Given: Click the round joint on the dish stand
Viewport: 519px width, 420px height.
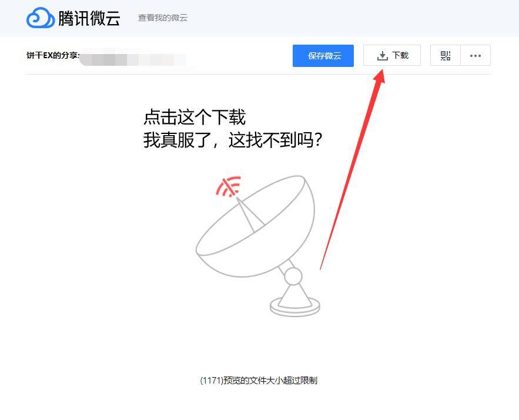Looking at the screenshot, I should click(x=293, y=277).
